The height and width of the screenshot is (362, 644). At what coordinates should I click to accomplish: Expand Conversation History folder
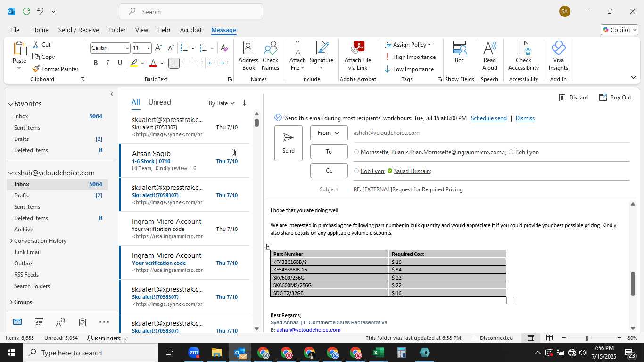10,241
